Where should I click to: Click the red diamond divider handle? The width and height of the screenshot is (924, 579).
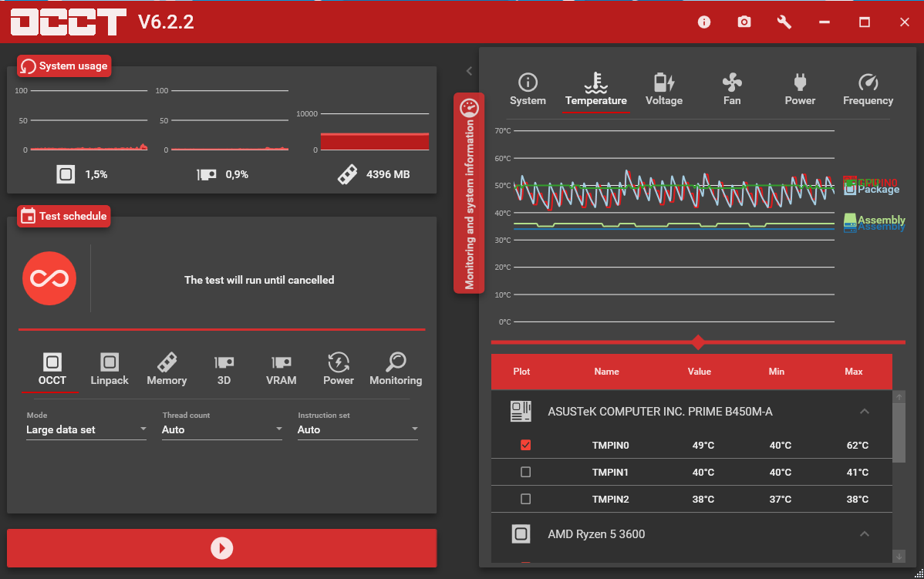coord(698,342)
